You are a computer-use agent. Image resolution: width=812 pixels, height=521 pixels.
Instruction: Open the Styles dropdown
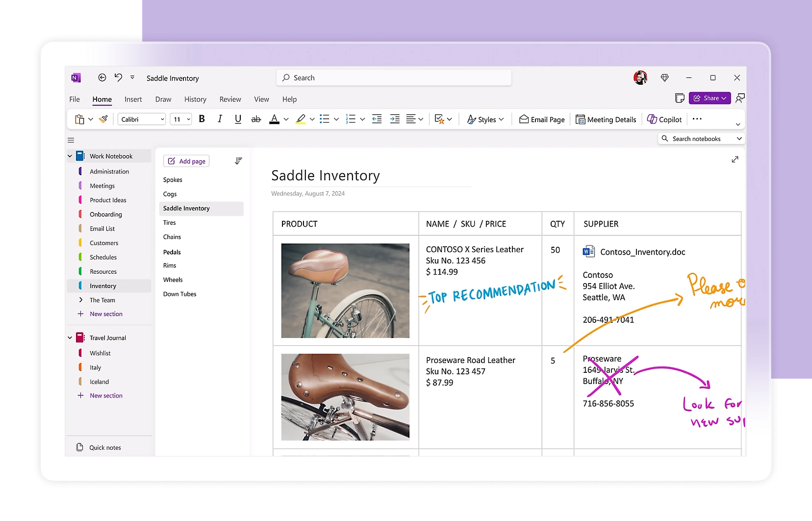coord(485,119)
